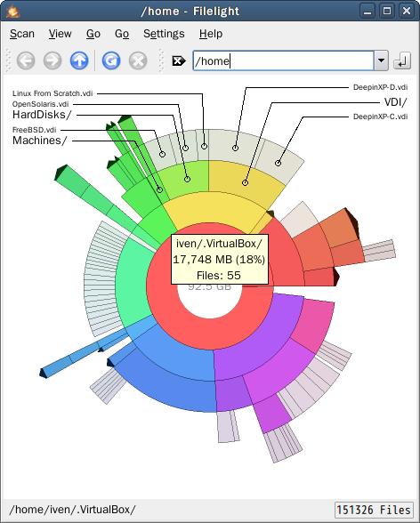Maximize the Filelight window
The height and width of the screenshot is (523, 420).
[x=387, y=11]
